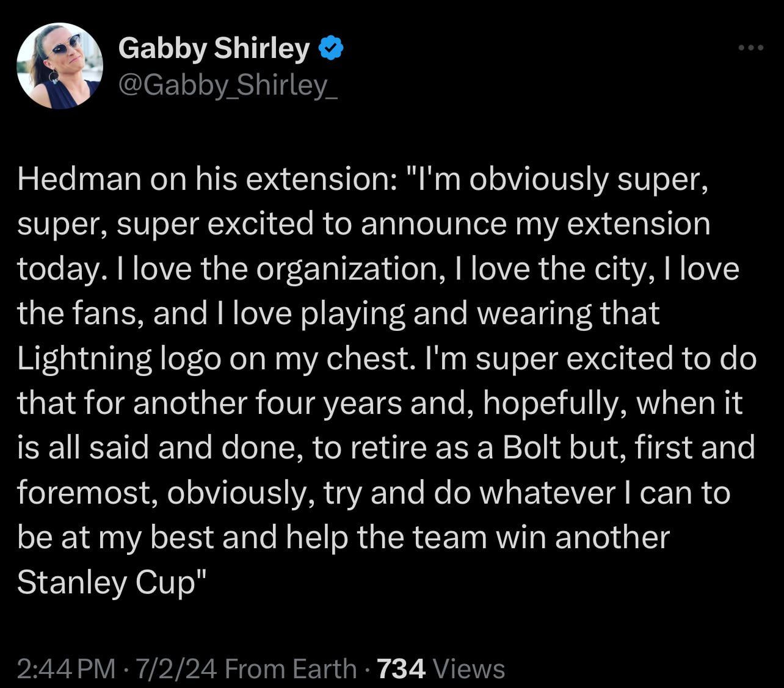
Task: Click the blue verified checkmark badge
Action: point(331,48)
